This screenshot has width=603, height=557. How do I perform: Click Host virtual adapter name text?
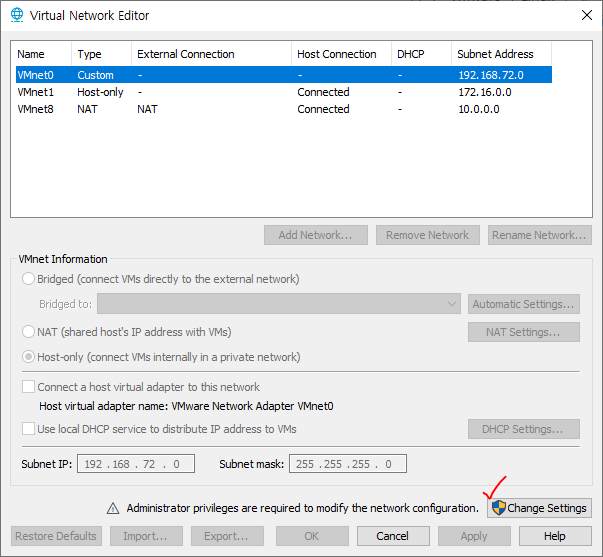(x=186, y=406)
